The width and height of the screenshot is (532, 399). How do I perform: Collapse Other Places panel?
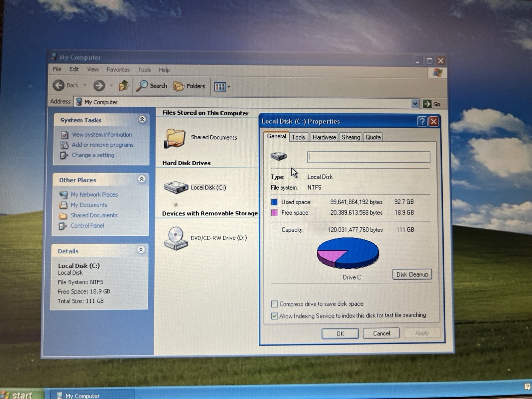click(x=141, y=179)
